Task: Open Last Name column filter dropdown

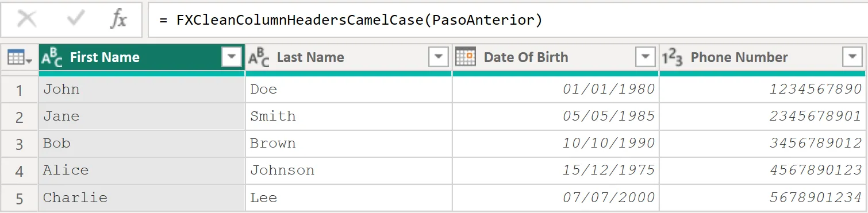Action: coord(439,57)
